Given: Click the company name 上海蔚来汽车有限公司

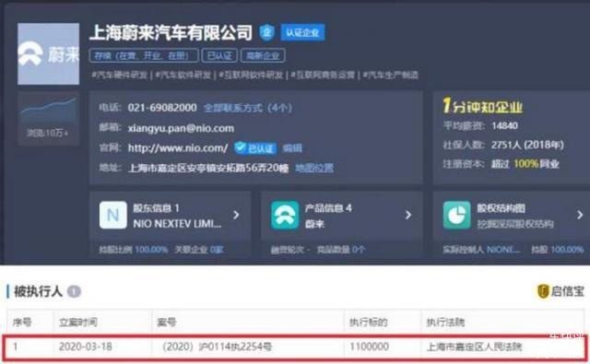Looking at the screenshot, I should (x=171, y=33).
